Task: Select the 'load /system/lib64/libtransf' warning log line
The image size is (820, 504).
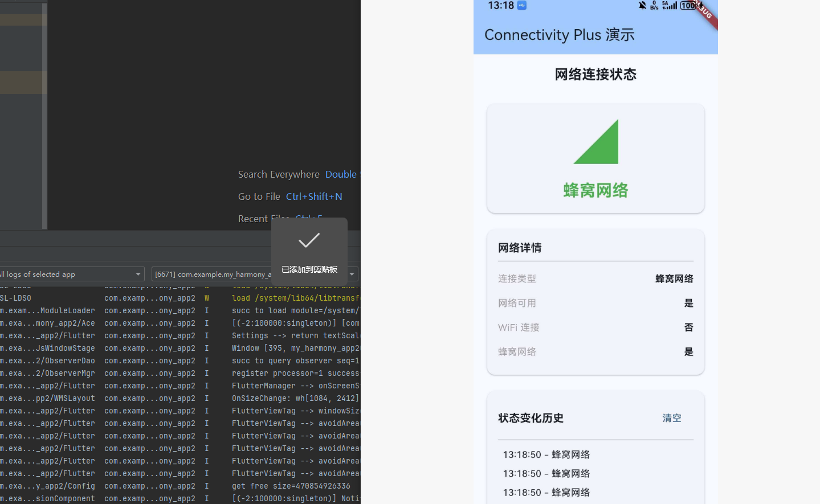Action: tap(296, 298)
